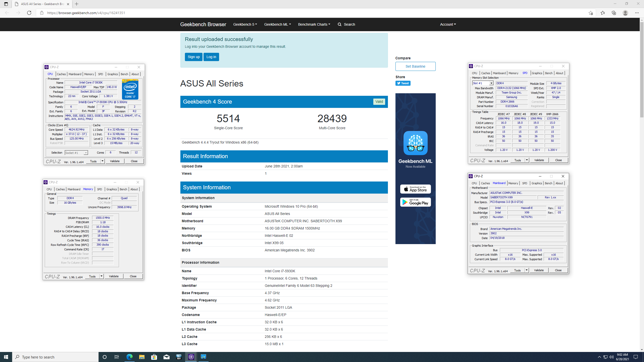
Task: Open Tools dropdown arrow in SPD tab window
Action: pos(527,160)
